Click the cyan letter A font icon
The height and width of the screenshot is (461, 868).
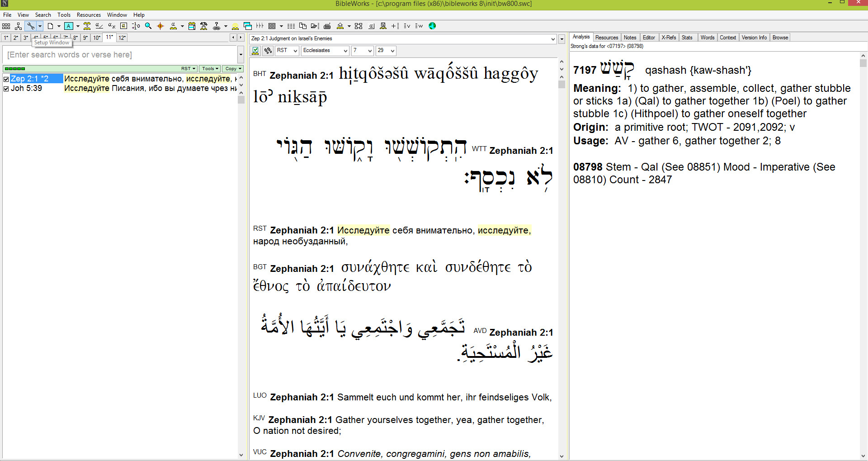[68, 26]
